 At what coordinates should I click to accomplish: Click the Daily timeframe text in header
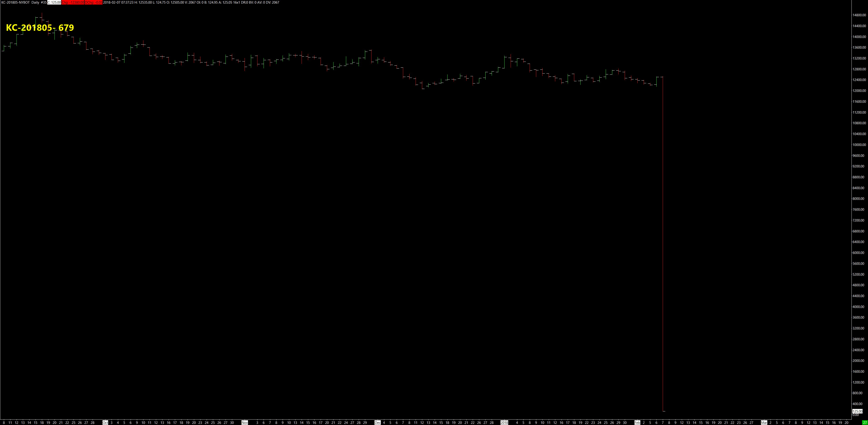[35, 2]
